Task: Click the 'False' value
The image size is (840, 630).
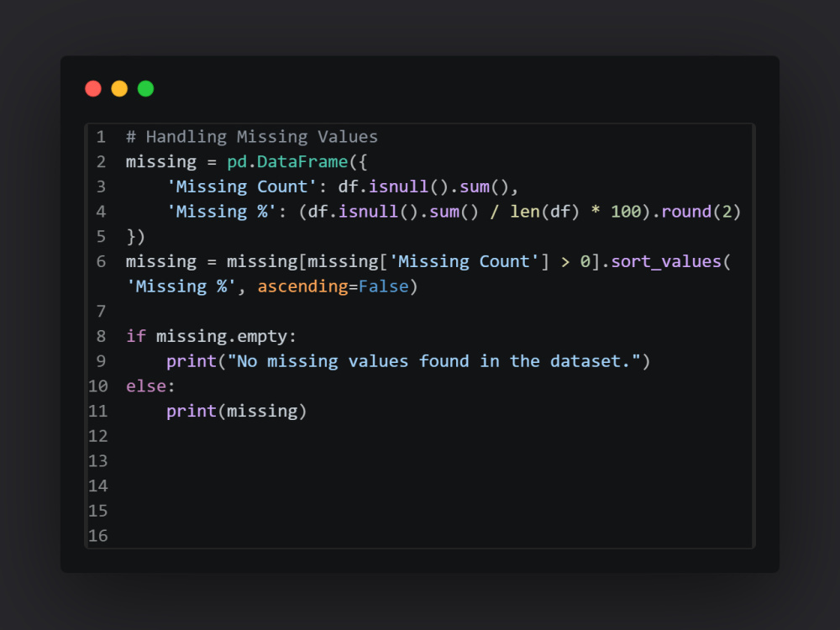Action: click(384, 286)
